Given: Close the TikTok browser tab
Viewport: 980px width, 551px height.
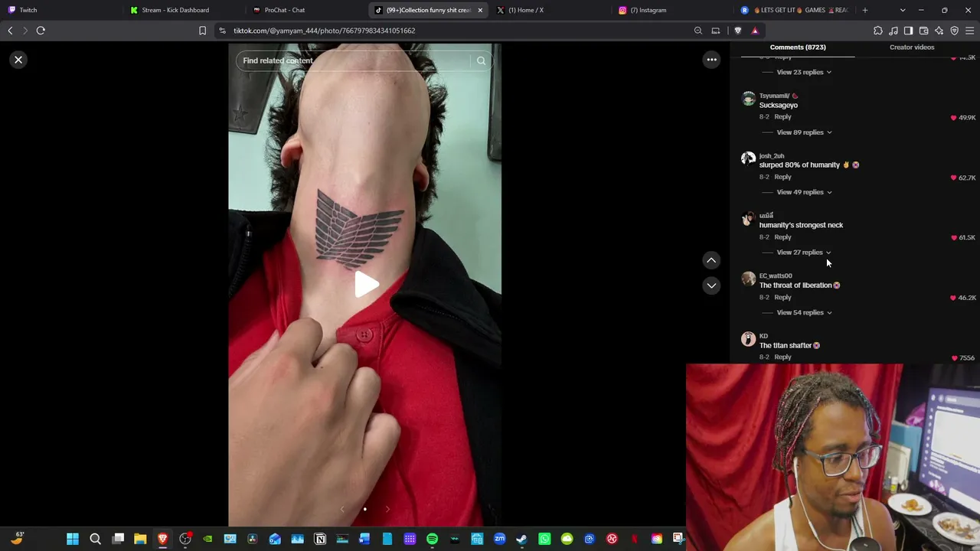Looking at the screenshot, I should click(480, 10).
